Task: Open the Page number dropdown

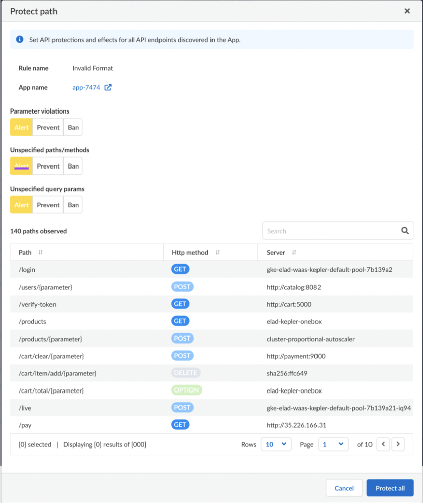Action: (333, 444)
